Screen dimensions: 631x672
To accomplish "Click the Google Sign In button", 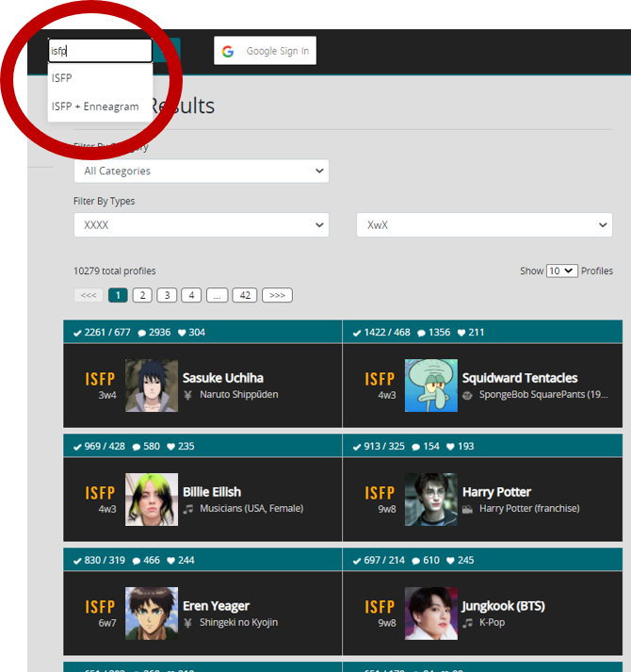I will [x=266, y=51].
